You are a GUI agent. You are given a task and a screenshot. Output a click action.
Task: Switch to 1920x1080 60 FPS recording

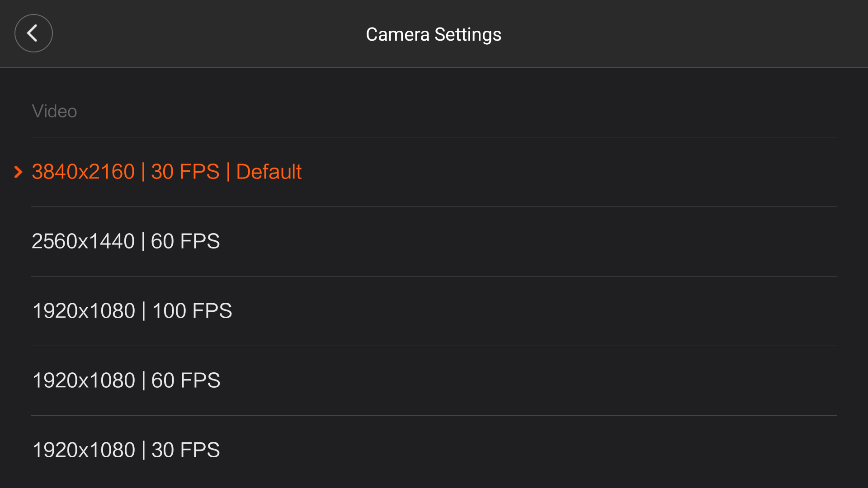click(126, 380)
